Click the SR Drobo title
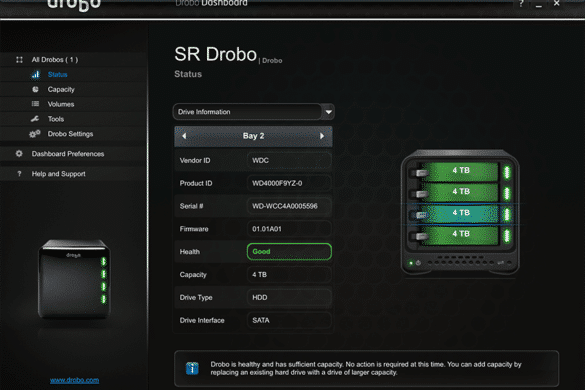Screen dimensions: 585x390 coord(215,54)
